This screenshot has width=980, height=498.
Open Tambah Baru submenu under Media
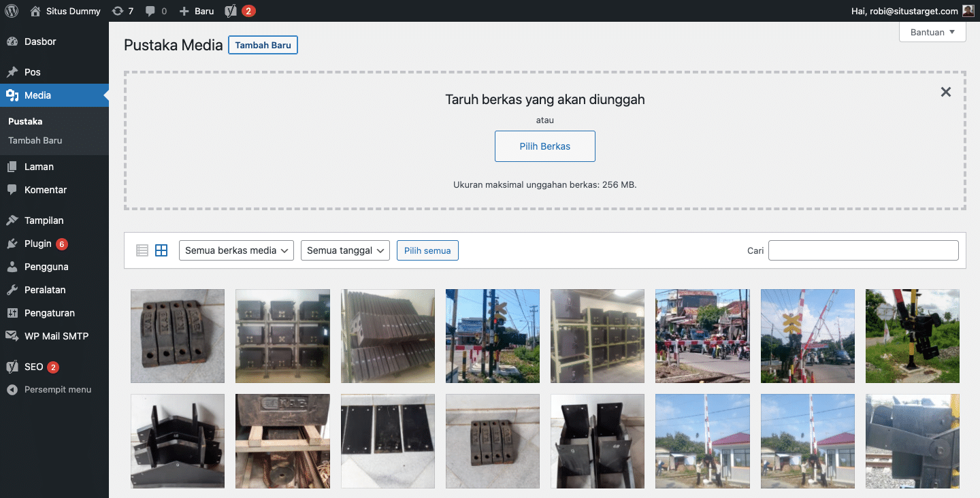[x=35, y=141]
